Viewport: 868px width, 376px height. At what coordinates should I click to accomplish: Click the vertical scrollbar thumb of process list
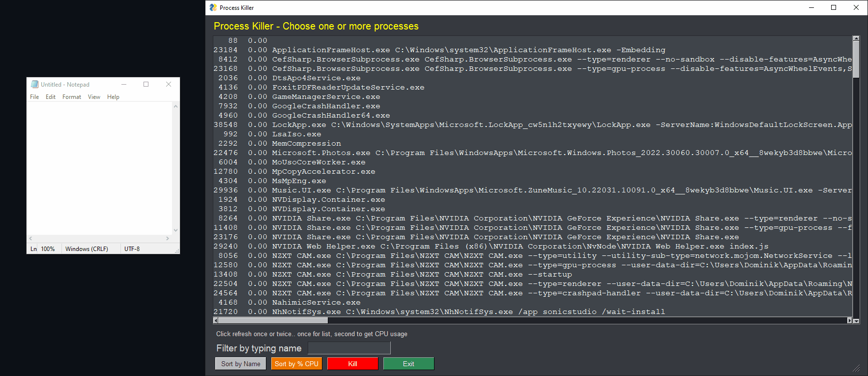(x=856, y=59)
